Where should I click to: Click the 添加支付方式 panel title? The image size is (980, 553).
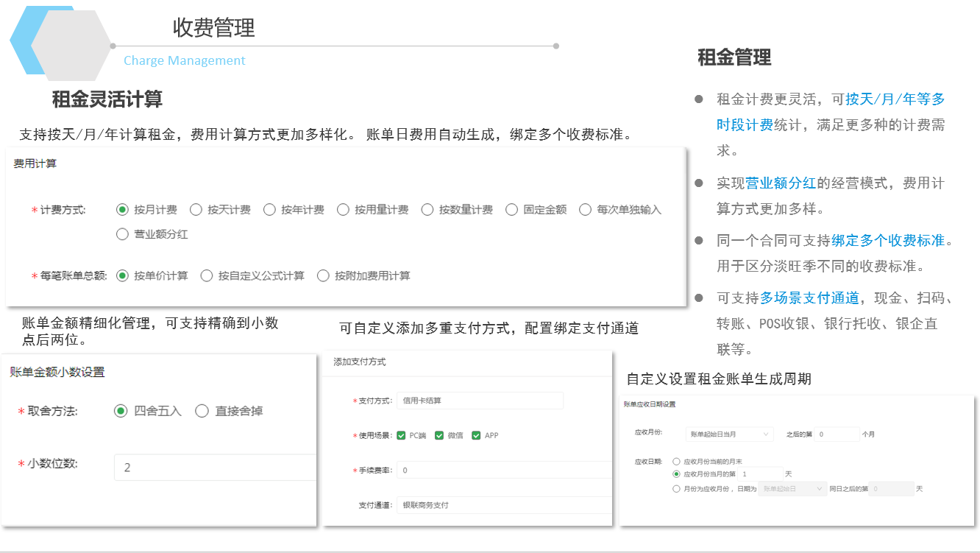[x=360, y=362]
